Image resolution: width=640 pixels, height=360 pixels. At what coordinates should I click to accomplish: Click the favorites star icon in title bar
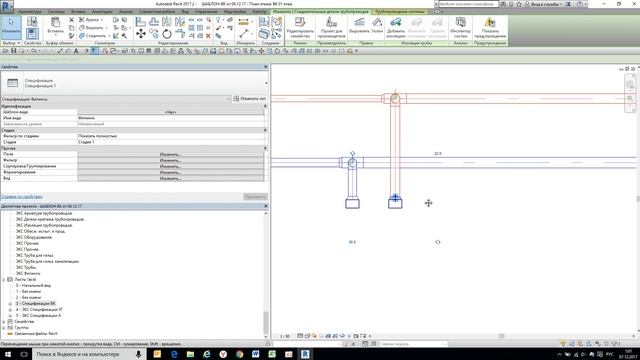click(x=519, y=4)
